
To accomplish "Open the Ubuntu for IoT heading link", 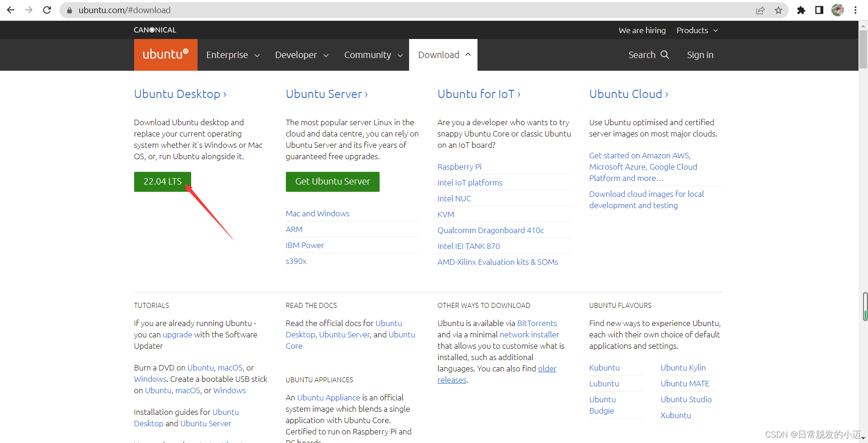I will (479, 94).
